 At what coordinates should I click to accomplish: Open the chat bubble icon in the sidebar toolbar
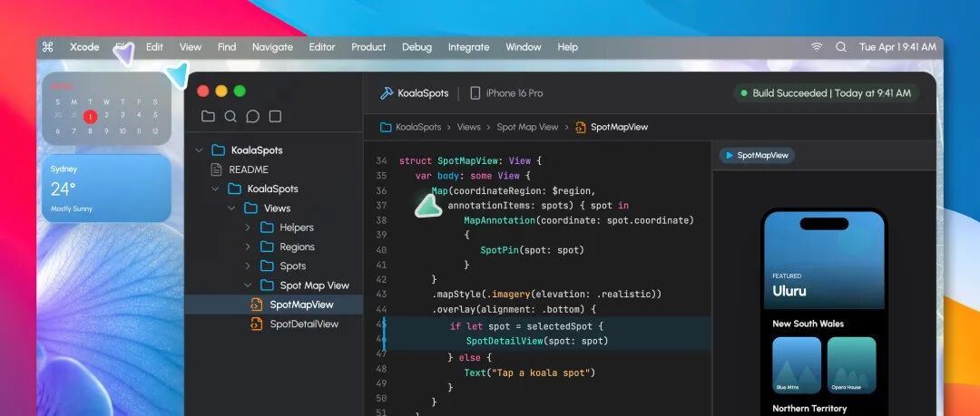(x=252, y=116)
